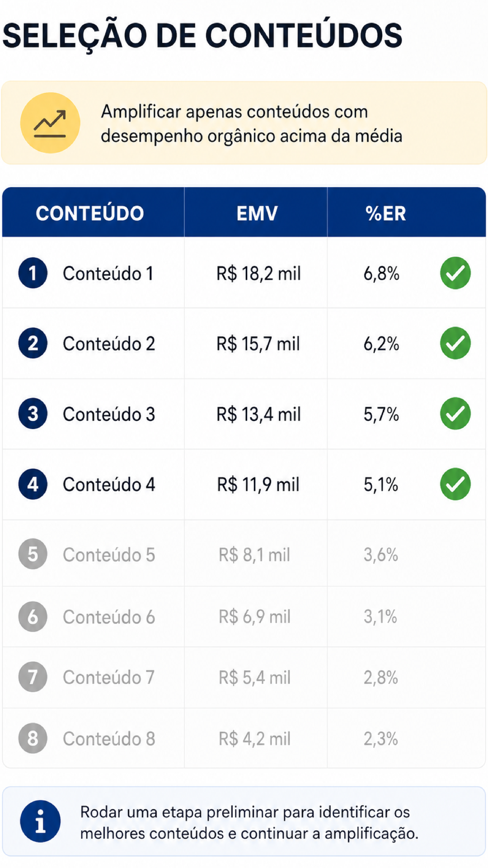The height and width of the screenshot is (868, 488).
Task: Select the number 1 badge for Conteúdo 1
Action: click(33, 273)
